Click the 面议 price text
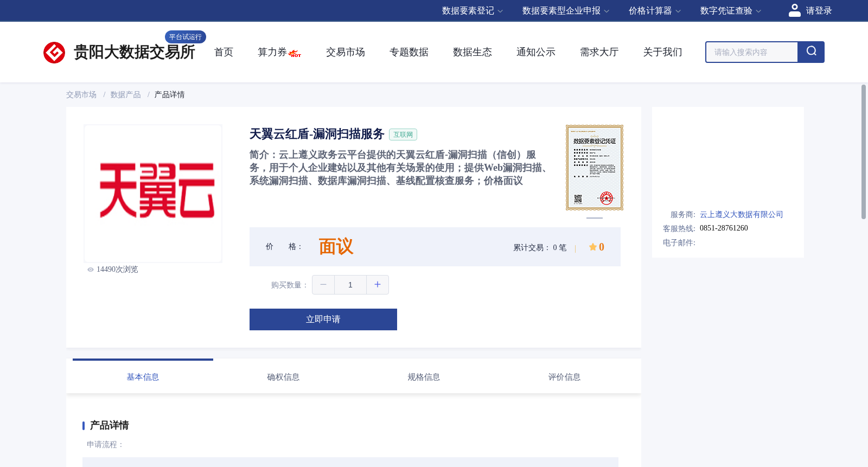868x467 pixels. pyautogui.click(x=336, y=247)
